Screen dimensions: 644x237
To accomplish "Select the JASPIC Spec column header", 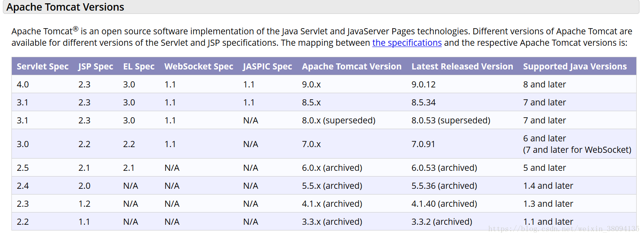I will [x=267, y=67].
